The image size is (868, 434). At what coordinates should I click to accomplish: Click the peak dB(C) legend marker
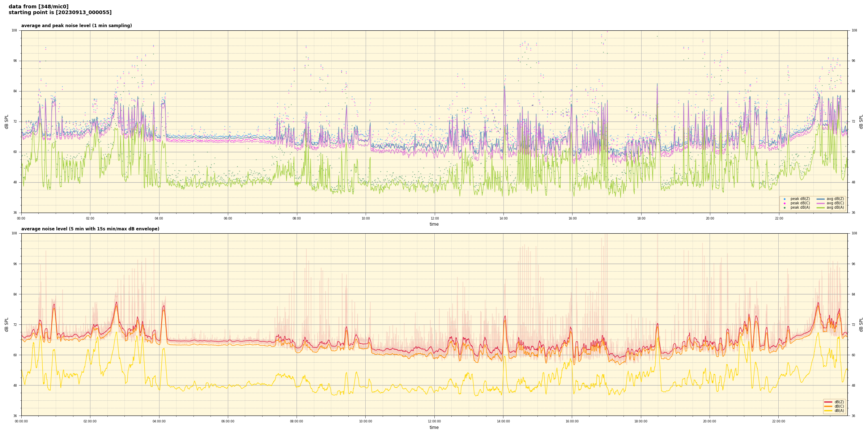784,203
